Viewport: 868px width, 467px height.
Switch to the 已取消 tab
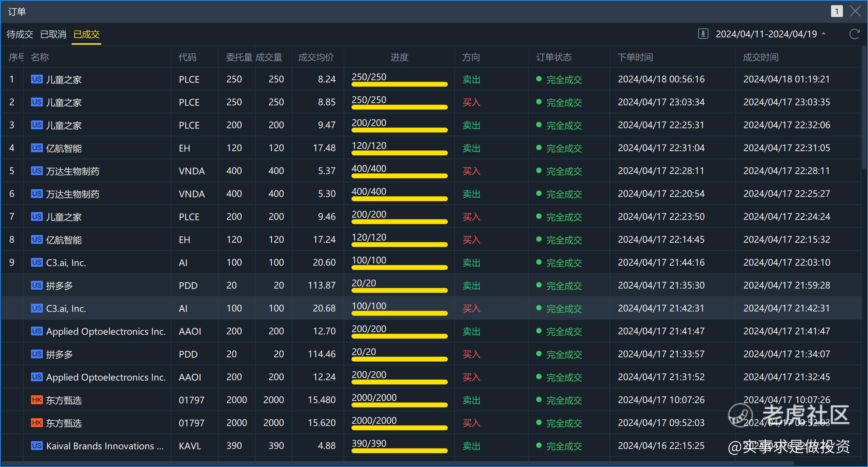tap(53, 34)
